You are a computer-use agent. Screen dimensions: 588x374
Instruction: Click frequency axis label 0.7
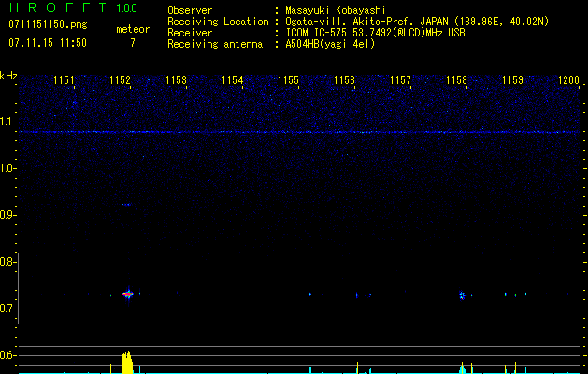(7, 309)
